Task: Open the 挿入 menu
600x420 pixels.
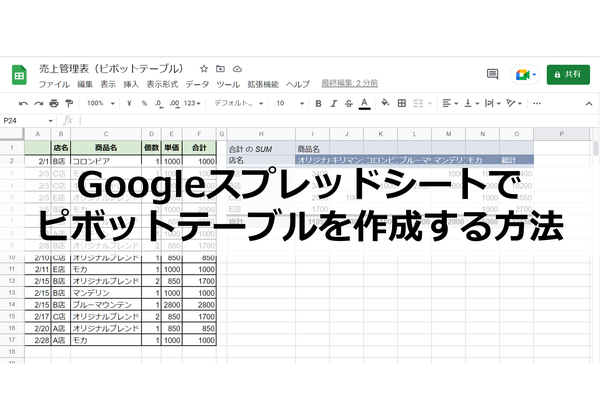Action: [131, 84]
